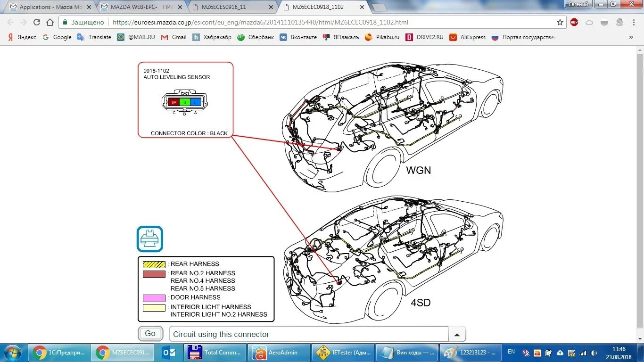Open the AdBlock Plus extension

[x=574, y=22]
